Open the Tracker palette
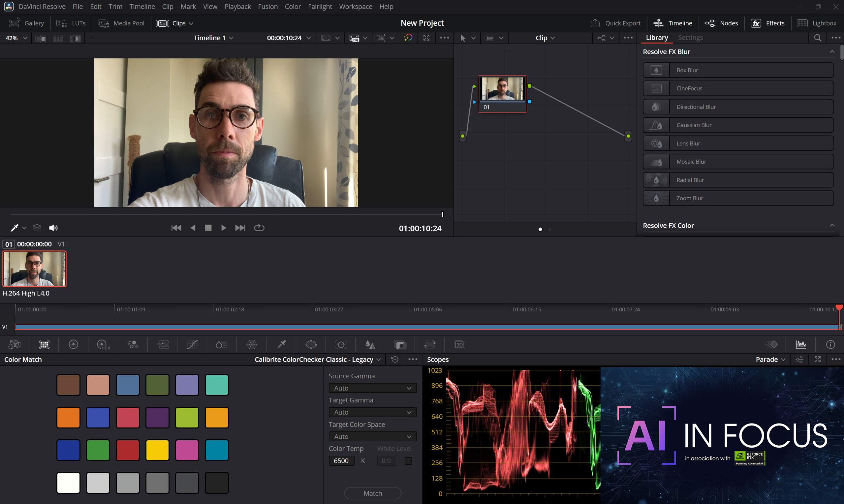The image size is (844, 504). (341, 345)
